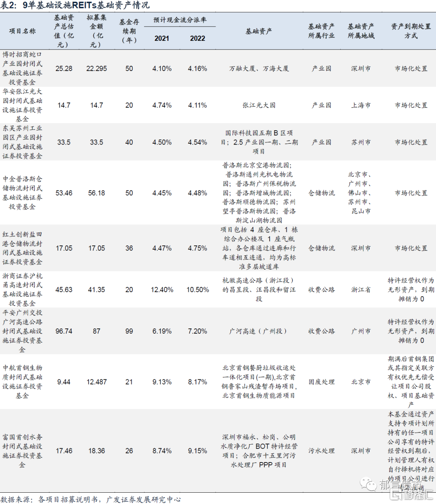
Task: Select the 张江光大园 asset cell
Action: click(x=259, y=105)
